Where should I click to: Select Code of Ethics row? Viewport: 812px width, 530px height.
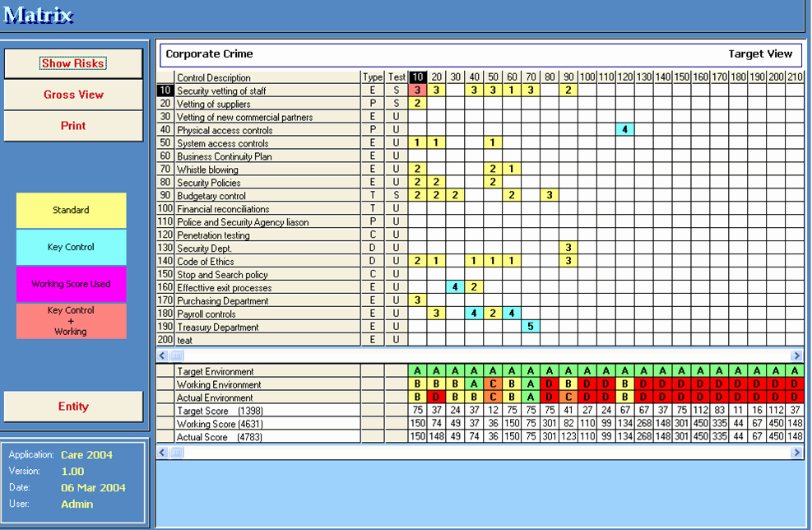point(267,261)
